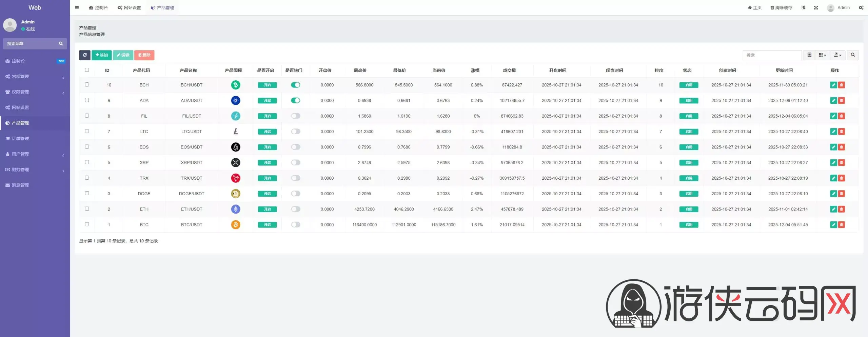This screenshot has width=868, height=337.
Task: Turn off the hot toggle for ADA
Action: (295, 101)
